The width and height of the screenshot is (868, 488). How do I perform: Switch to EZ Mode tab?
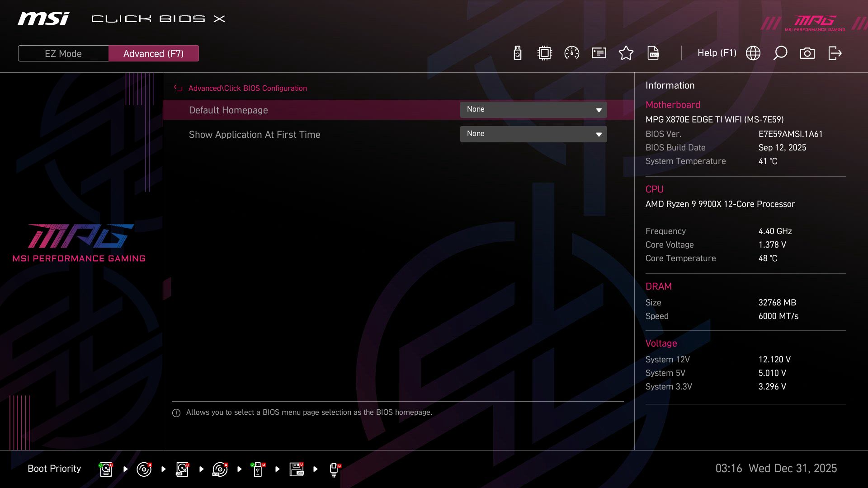[x=63, y=53]
